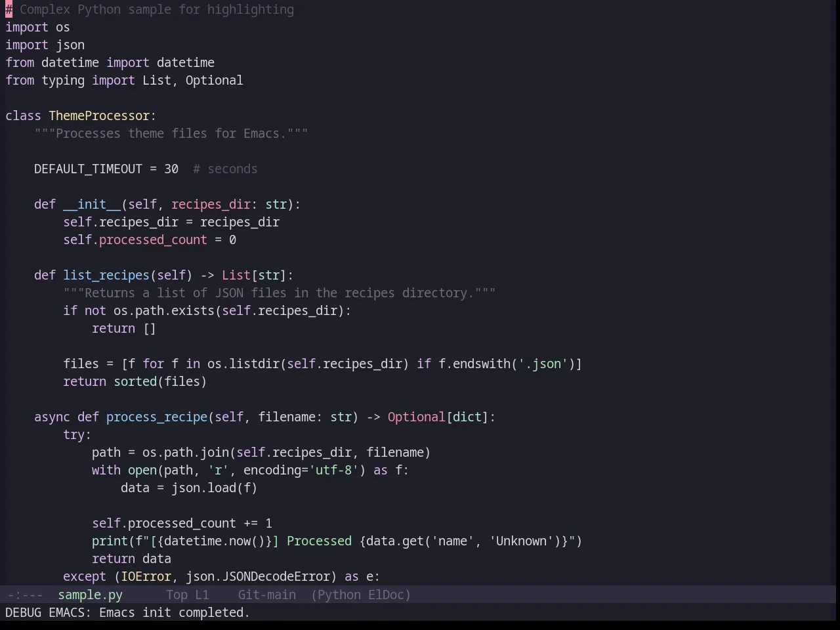Click the sample.py buffer name in mode line
Viewport: 840px width, 630px height.
click(x=90, y=595)
